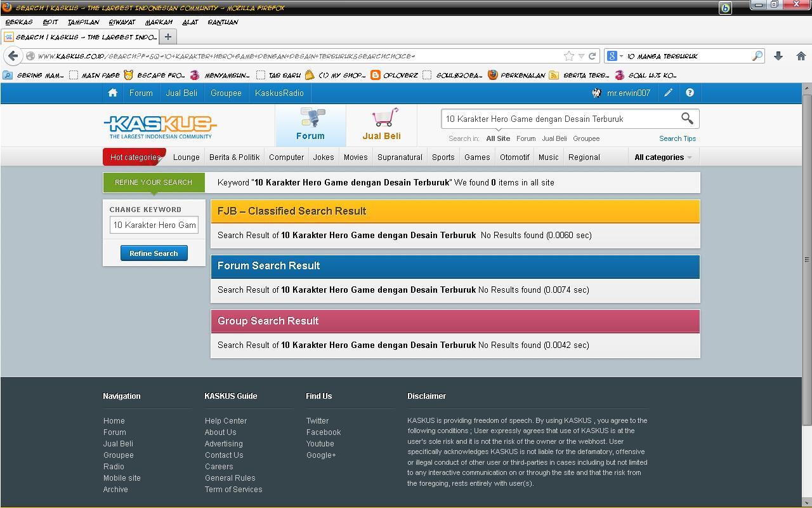Visit the Twitter link in Find Us
812x508 pixels.
[317, 421]
